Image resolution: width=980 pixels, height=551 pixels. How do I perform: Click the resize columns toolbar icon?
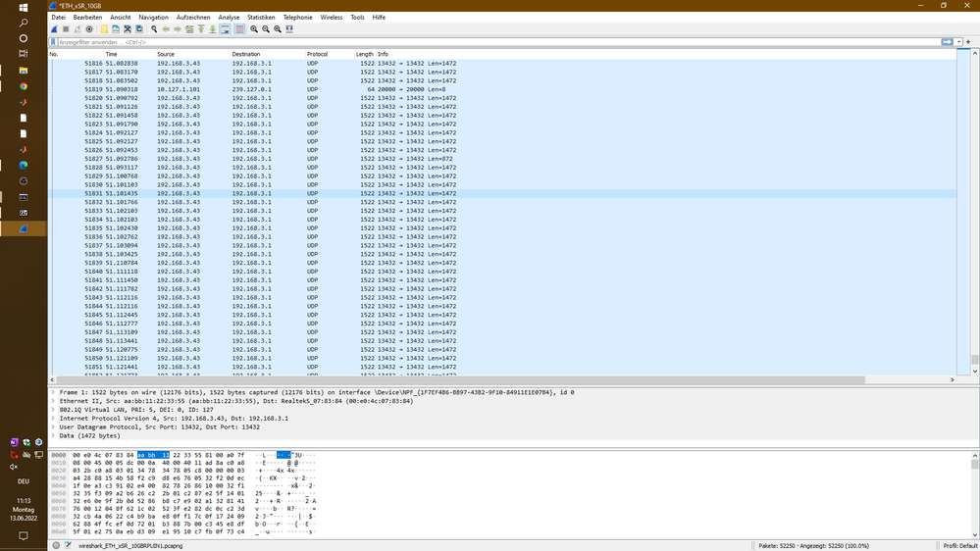[x=289, y=29]
